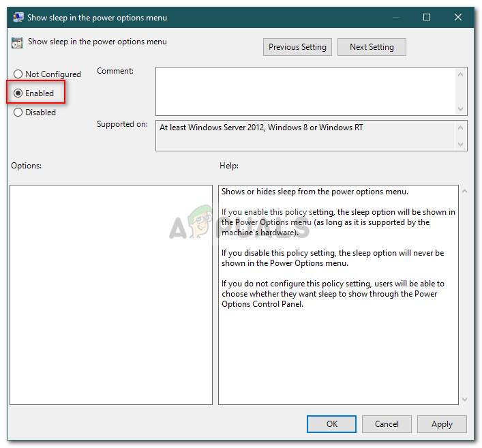Apply the policy changes
The image size is (482, 448).
(x=442, y=424)
